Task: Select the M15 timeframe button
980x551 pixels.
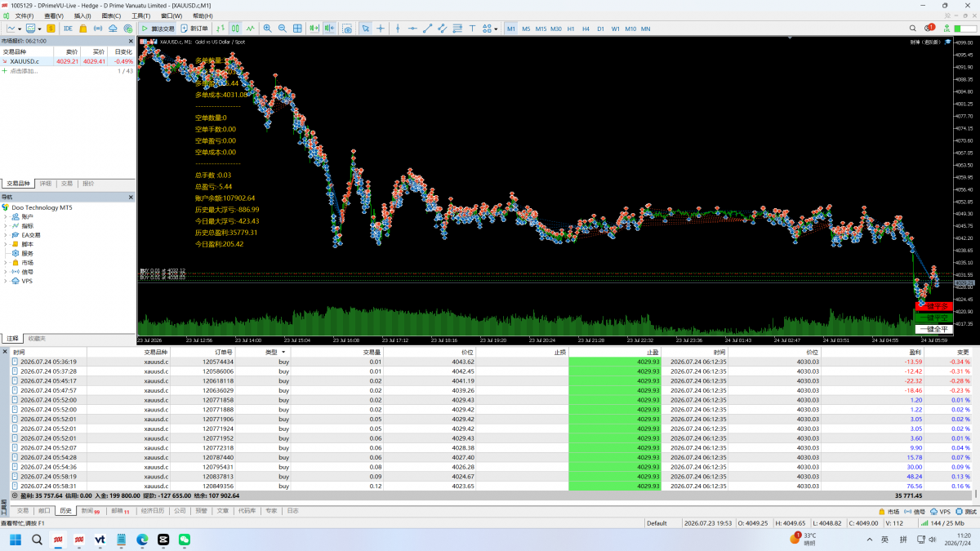Action: (x=541, y=29)
